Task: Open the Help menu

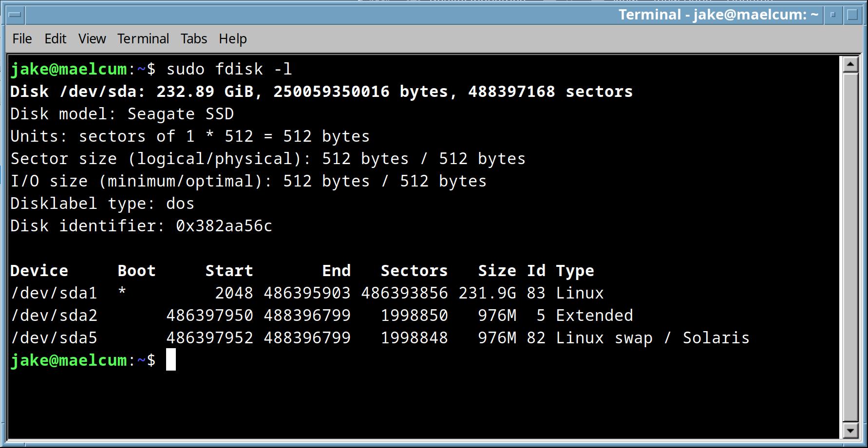Action: [x=232, y=39]
